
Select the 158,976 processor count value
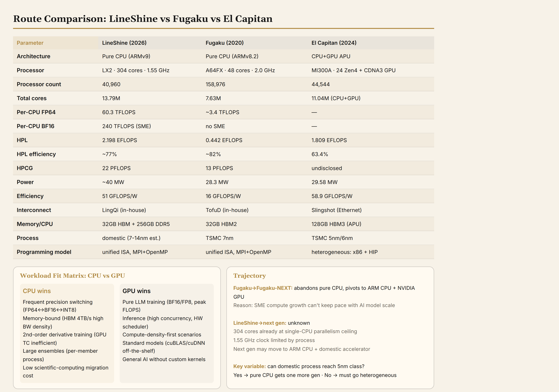215,84
